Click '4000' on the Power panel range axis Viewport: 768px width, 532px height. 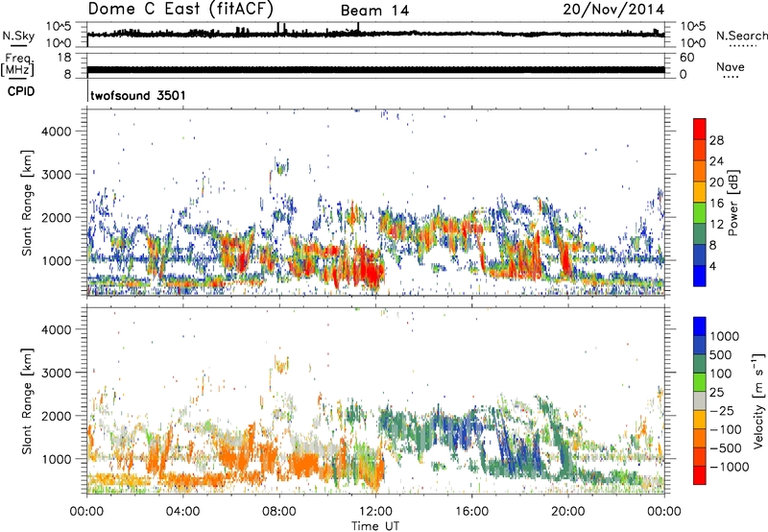tap(57, 132)
